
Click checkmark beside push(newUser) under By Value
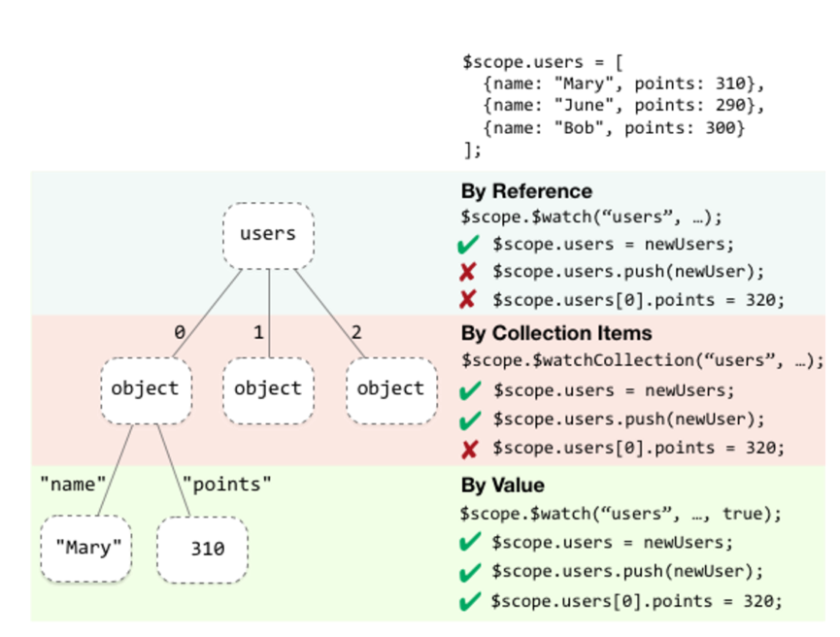(x=471, y=571)
